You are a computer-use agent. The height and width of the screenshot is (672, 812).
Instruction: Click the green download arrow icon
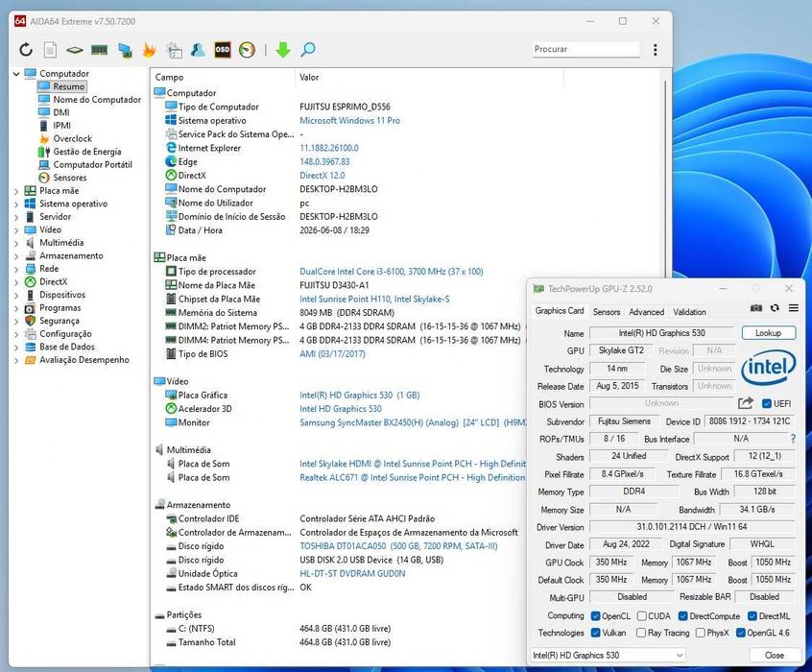tap(283, 50)
